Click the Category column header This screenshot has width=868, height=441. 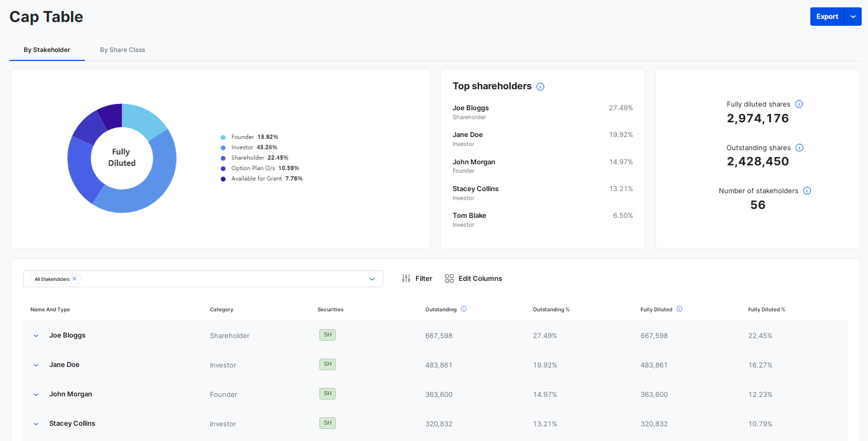tap(222, 310)
